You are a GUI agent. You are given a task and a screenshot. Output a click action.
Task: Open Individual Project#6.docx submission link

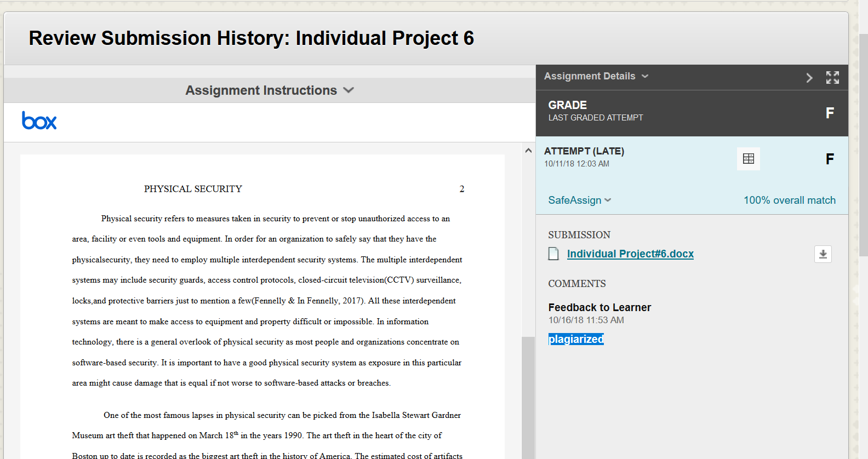click(630, 254)
